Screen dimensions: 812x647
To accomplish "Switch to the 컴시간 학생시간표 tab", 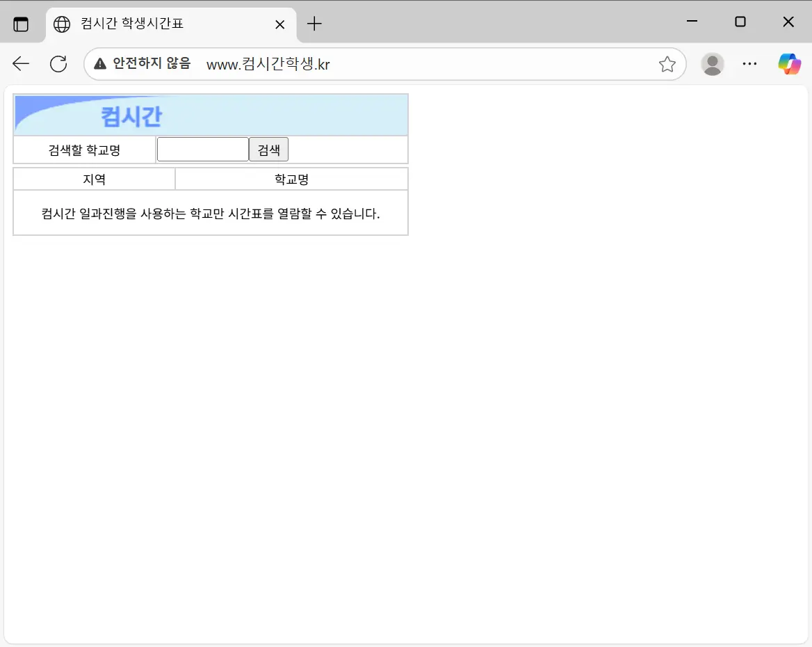I will (x=160, y=23).
